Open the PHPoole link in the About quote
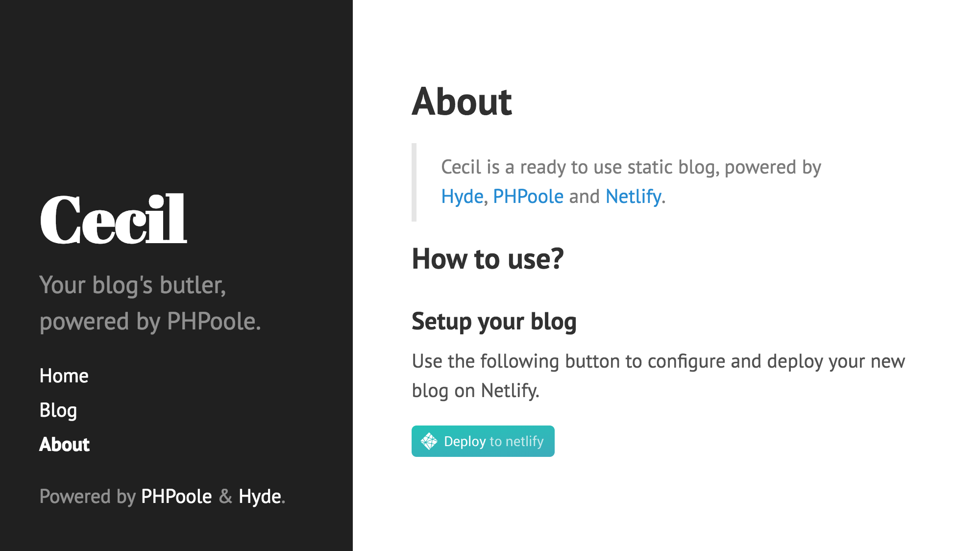Image resolution: width=980 pixels, height=551 pixels. coord(528,196)
